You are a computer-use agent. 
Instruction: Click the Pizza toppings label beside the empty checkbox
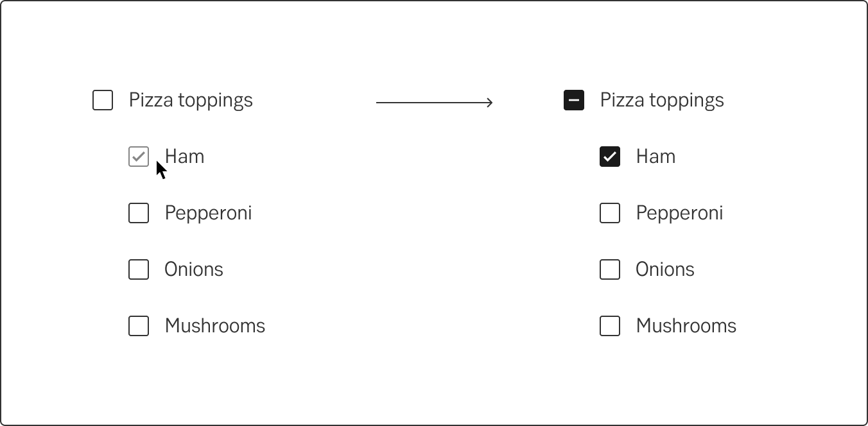click(191, 100)
